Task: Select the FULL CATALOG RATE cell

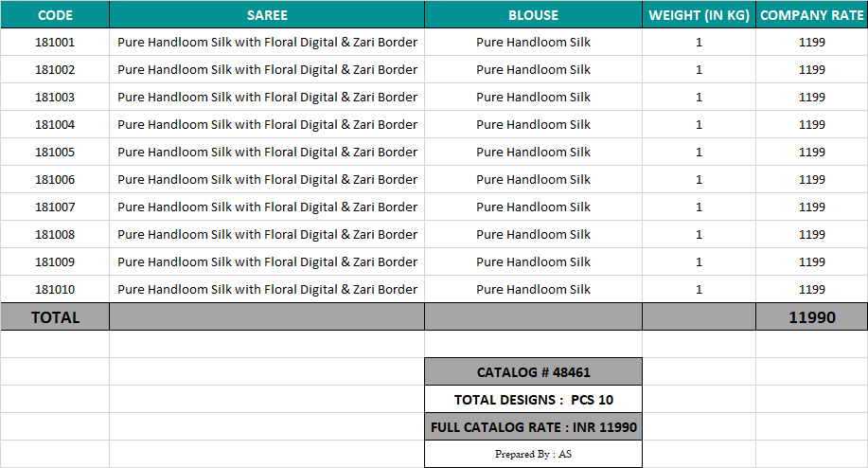Action: 533,427
